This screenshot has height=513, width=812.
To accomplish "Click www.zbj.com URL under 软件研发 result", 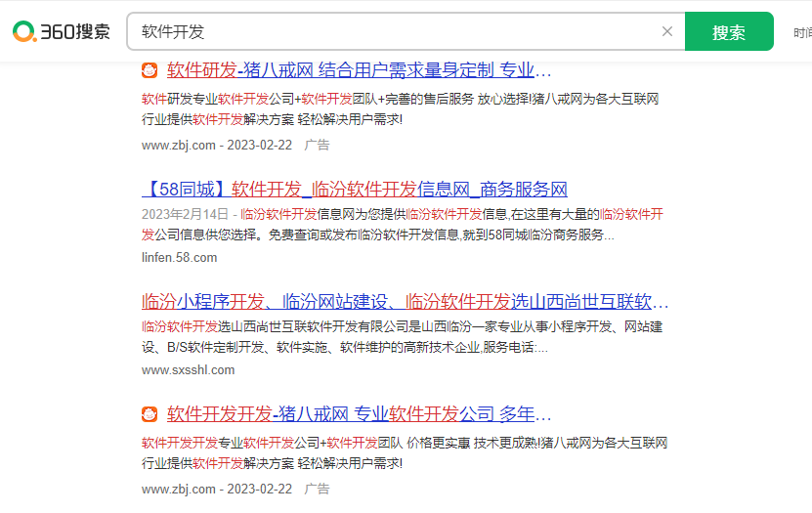I will tap(179, 145).
